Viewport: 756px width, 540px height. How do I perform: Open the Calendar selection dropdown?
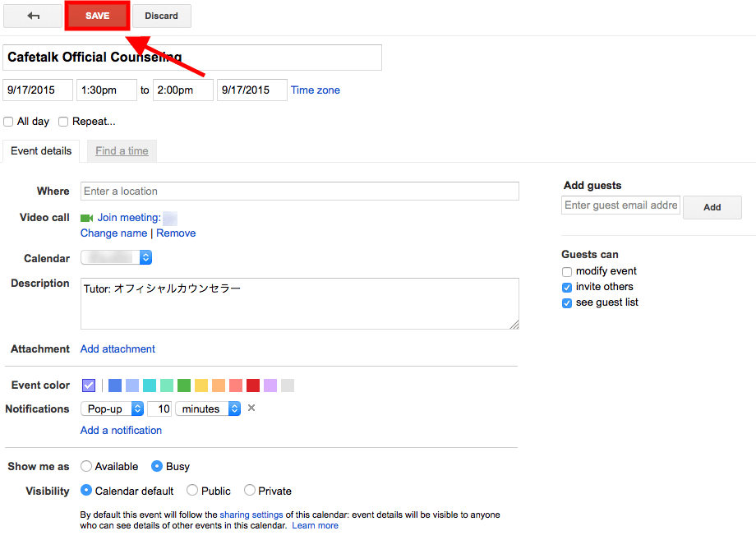116,257
